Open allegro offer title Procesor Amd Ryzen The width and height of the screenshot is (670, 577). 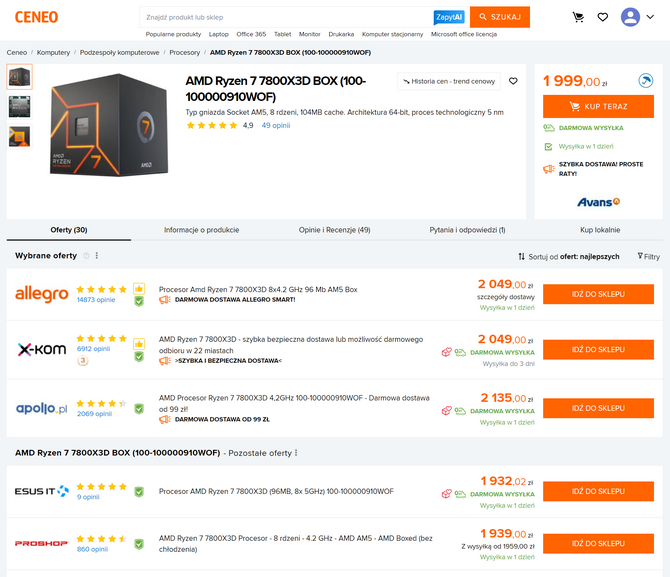tap(258, 289)
